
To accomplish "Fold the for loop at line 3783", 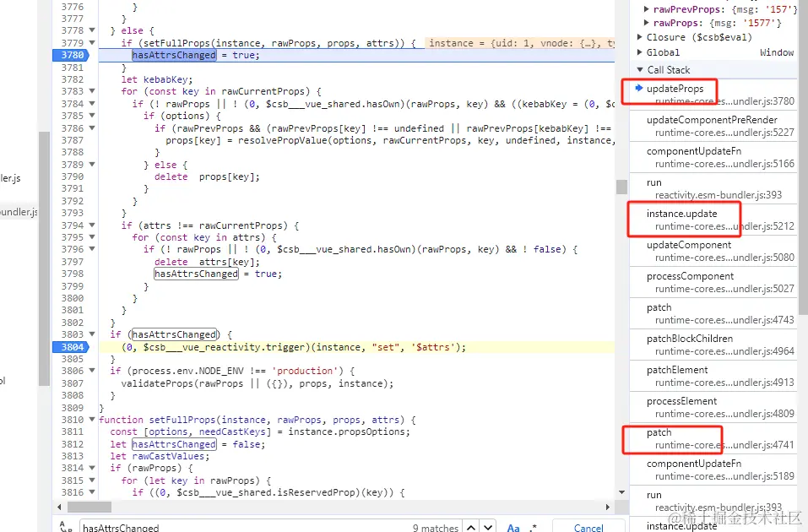I will pyautogui.click(x=92, y=91).
